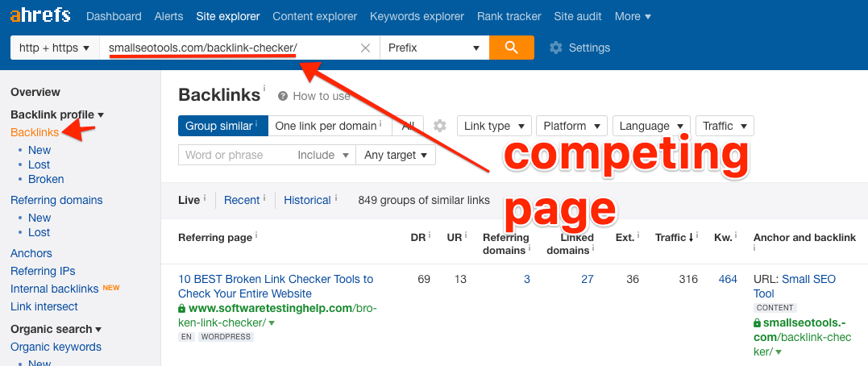Open Rank tracker in top navigation
868x366 pixels.
509,17
